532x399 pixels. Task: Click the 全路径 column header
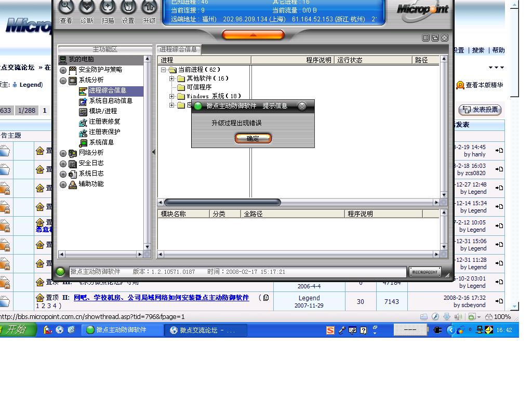tap(292, 214)
